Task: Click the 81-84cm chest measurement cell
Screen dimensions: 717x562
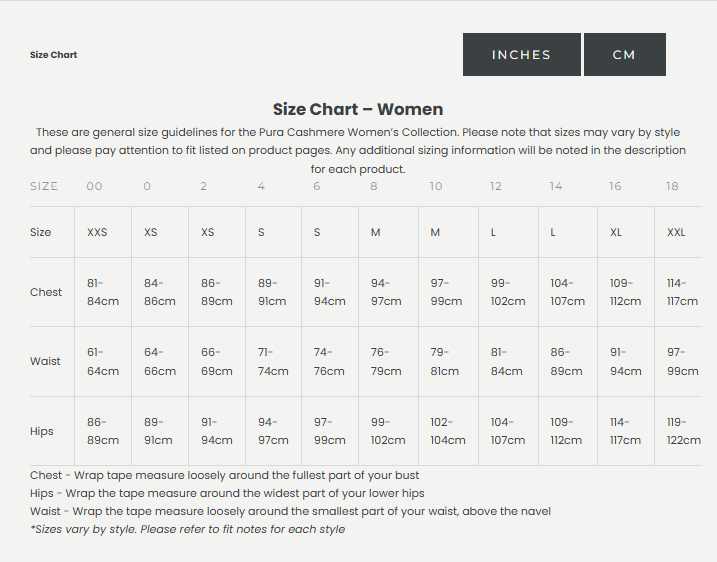Action: tap(102, 292)
